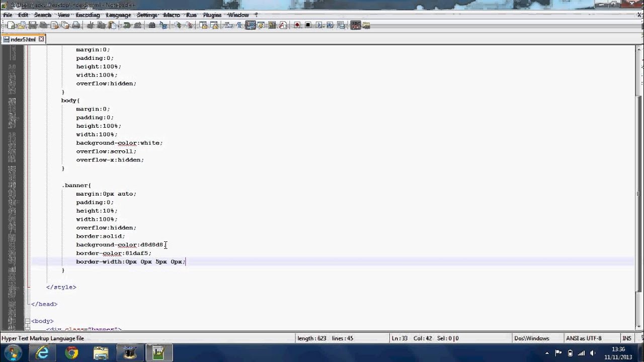The height and width of the screenshot is (362, 644).
Task: Open the Settings menu
Action: 147,15
